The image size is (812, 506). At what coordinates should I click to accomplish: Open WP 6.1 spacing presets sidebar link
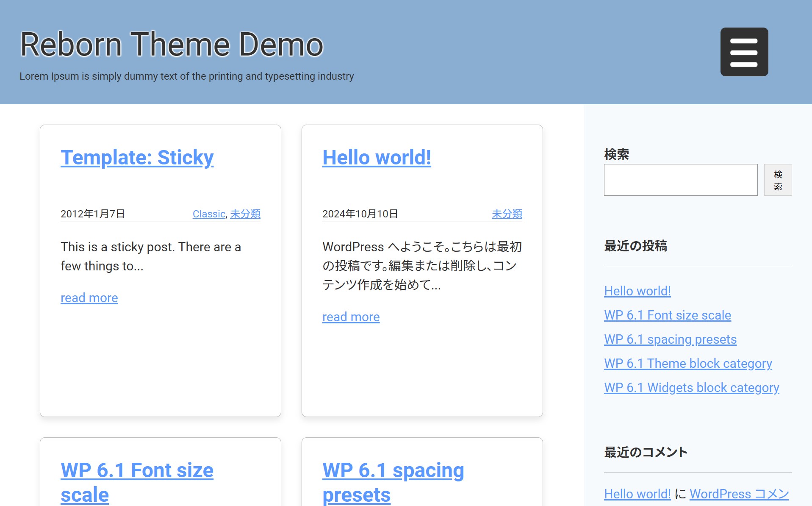pyautogui.click(x=670, y=339)
